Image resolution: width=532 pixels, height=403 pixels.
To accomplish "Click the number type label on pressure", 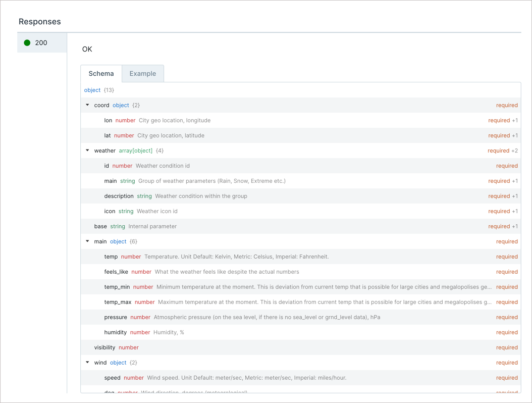I will (x=140, y=317).
